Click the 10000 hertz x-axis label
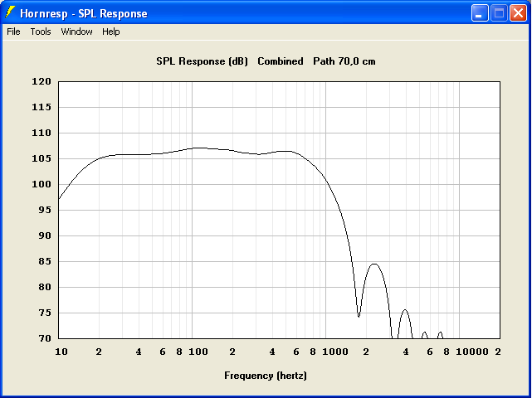 pyautogui.click(x=472, y=352)
